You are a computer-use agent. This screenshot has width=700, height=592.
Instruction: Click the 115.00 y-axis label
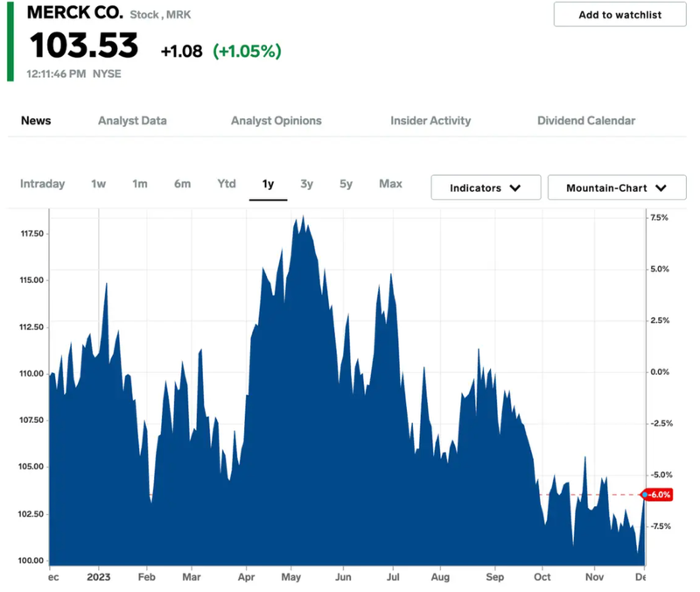pos(31,280)
